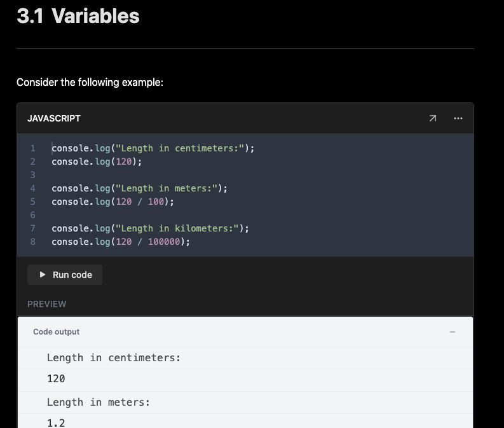Click the '3.1 Variables' heading
The image size is (504, 428).
coord(78,16)
